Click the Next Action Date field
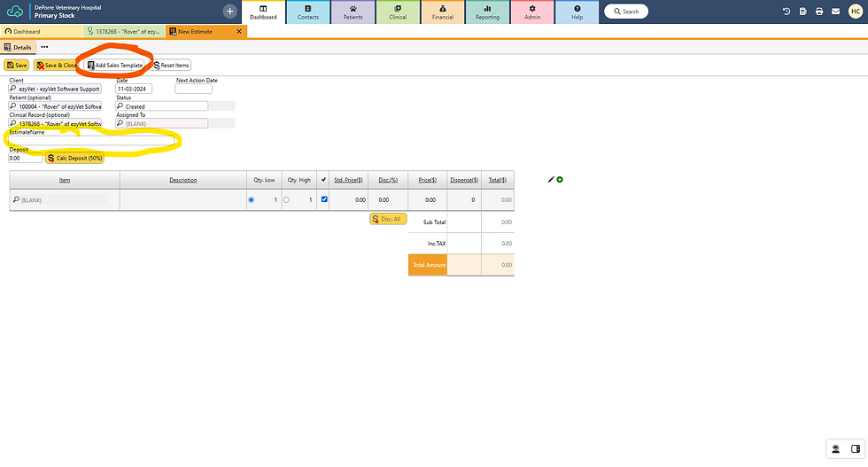 (194, 89)
